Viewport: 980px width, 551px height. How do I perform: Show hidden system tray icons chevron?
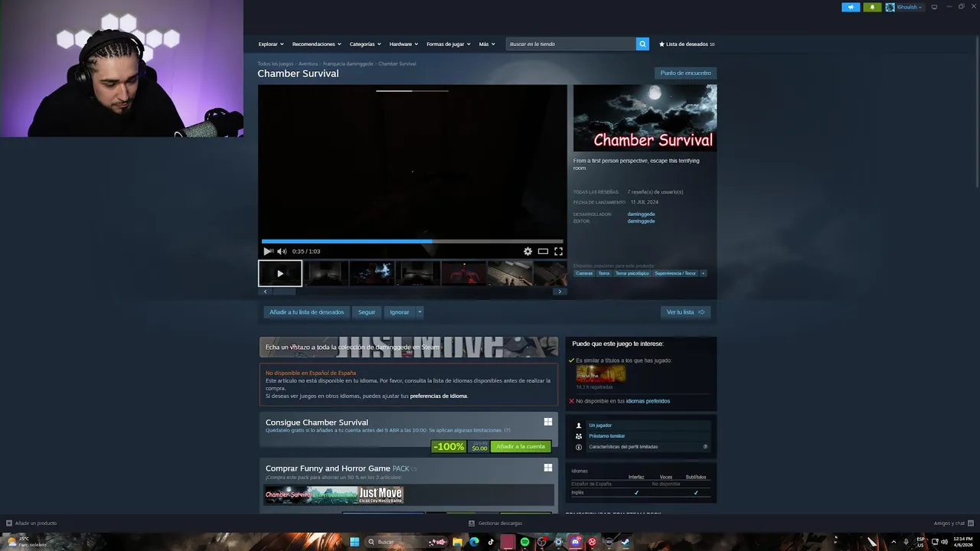[893, 542]
